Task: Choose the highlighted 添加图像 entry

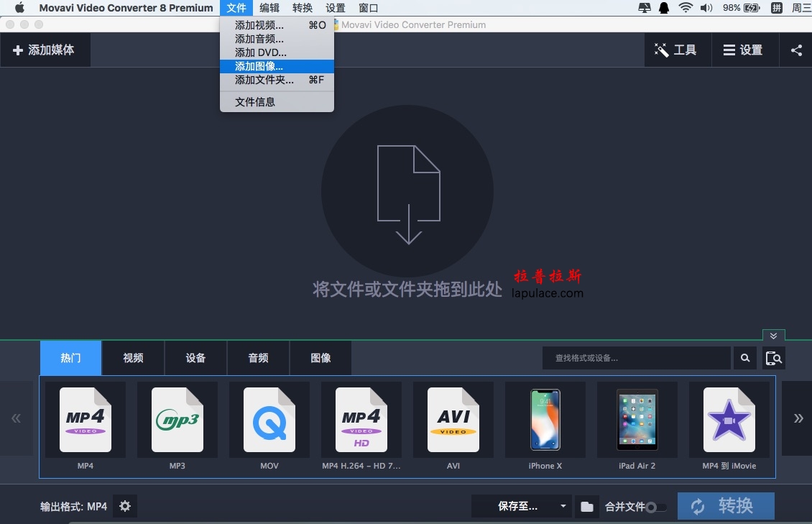Action: pos(277,66)
